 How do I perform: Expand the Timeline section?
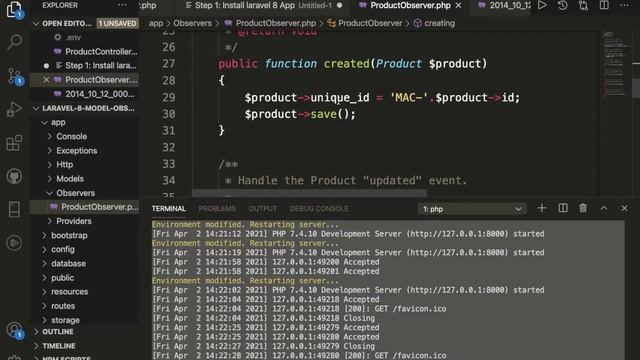tap(36, 346)
